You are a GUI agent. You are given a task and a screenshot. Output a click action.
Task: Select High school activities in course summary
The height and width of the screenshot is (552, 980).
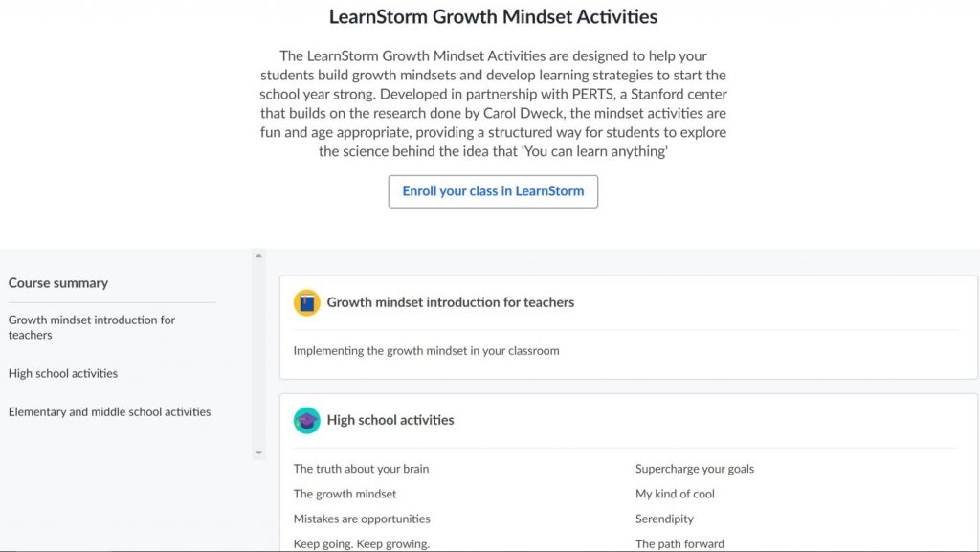click(63, 373)
